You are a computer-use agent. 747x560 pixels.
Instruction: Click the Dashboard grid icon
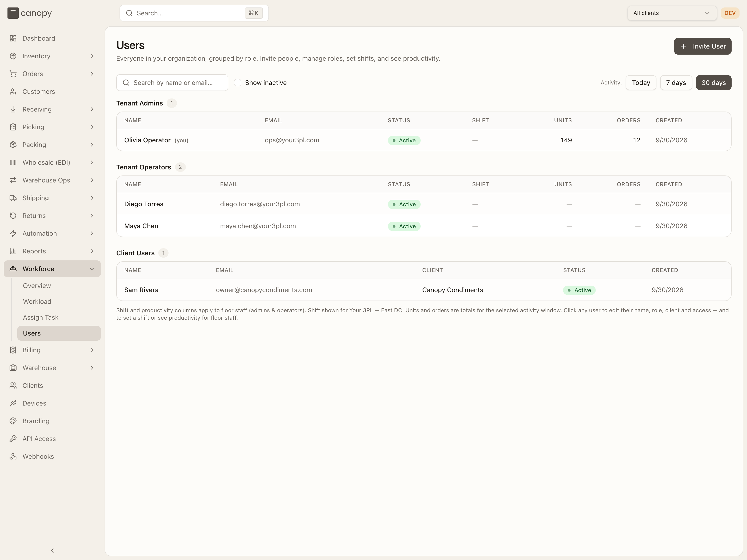pos(13,38)
